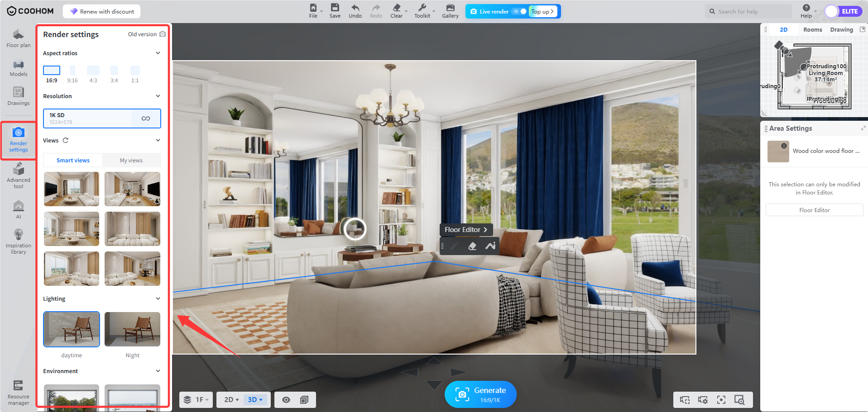Click the Undo arrow icon

coord(355,8)
